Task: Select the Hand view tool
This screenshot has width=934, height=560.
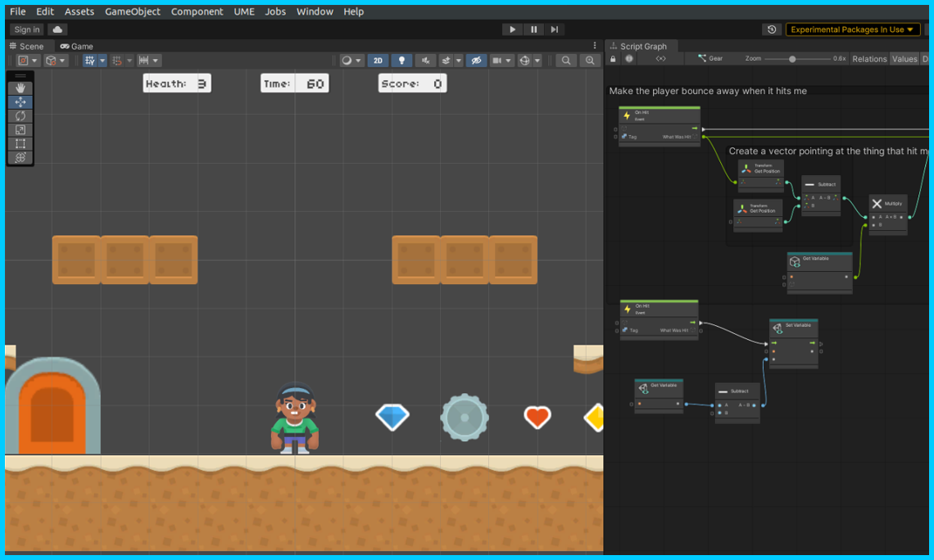Action: [20, 88]
